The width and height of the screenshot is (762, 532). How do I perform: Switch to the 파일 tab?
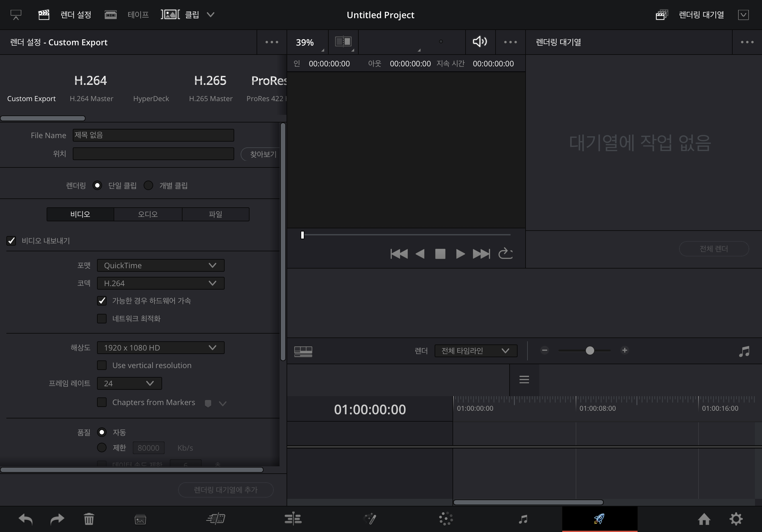click(x=215, y=214)
